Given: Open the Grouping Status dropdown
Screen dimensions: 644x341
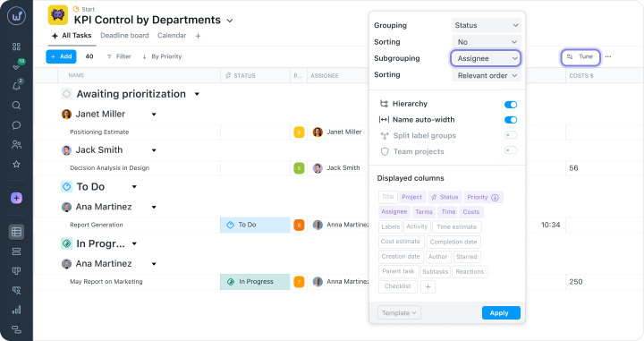Looking at the screenshot, I should point(487,25).
